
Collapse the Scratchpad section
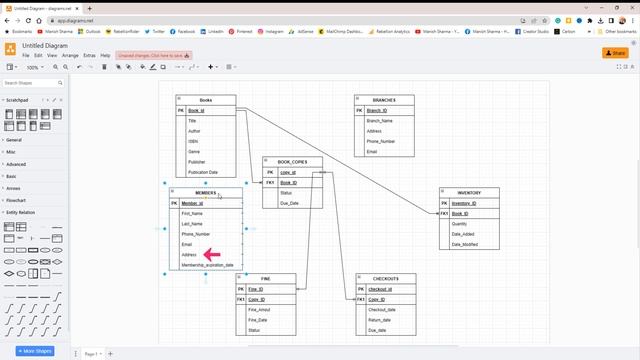pos(16,100)
